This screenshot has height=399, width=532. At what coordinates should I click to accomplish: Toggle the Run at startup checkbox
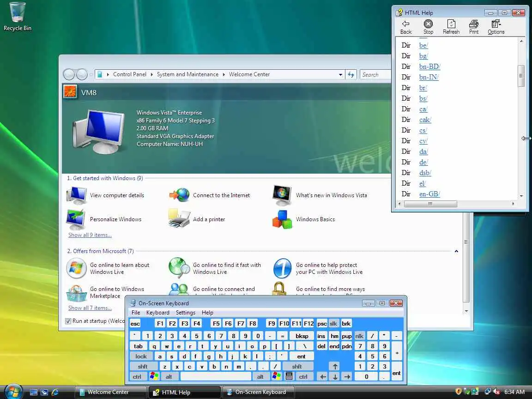(68, 321)
